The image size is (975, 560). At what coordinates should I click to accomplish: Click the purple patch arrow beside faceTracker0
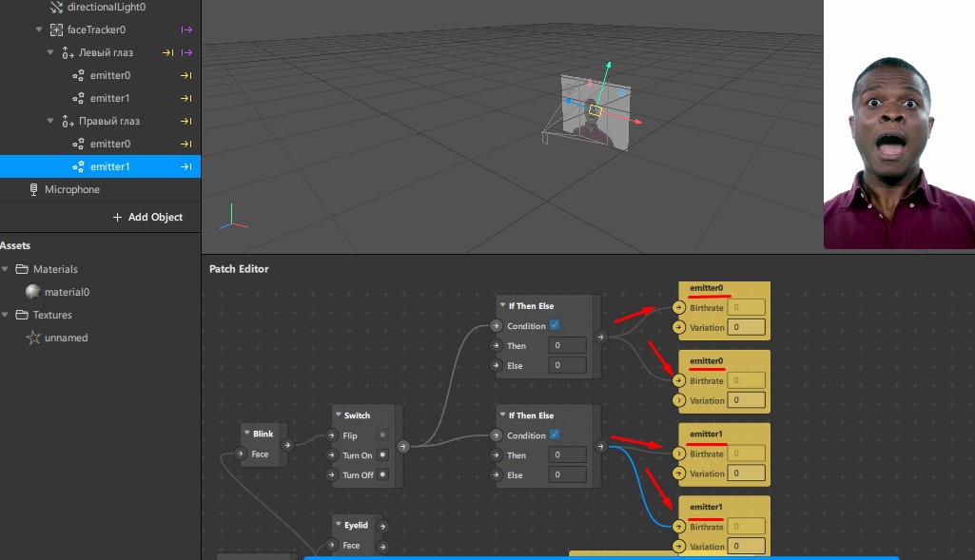[186, 29]
